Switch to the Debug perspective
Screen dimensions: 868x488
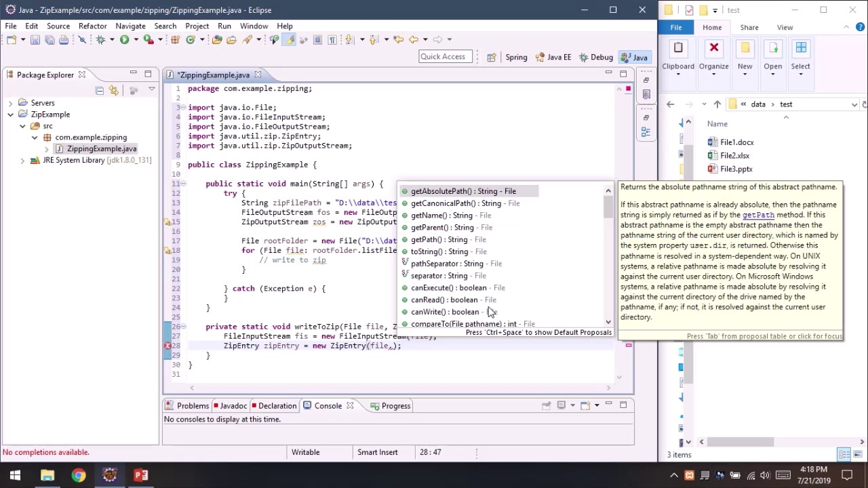coord(595,57)
